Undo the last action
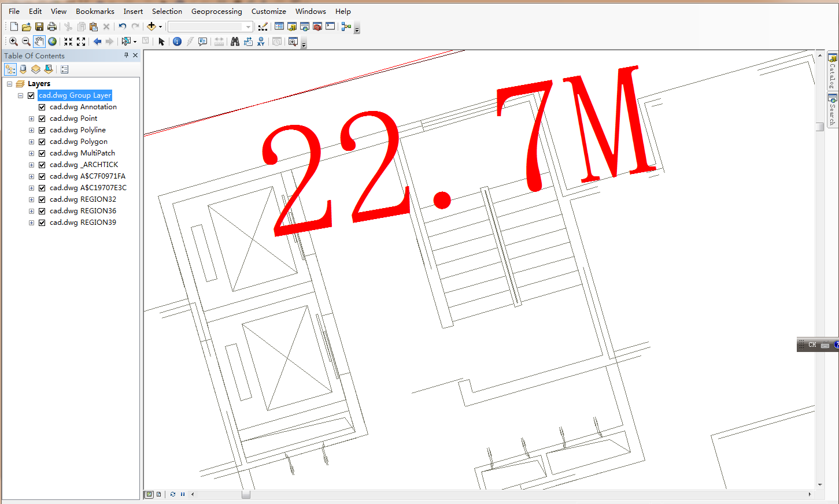 click(x=123, y=27)
